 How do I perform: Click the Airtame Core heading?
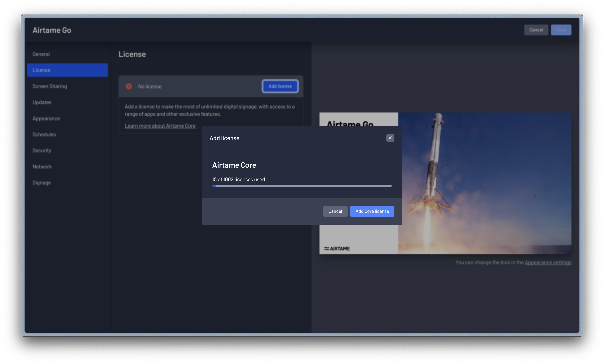tap(234, 165)
